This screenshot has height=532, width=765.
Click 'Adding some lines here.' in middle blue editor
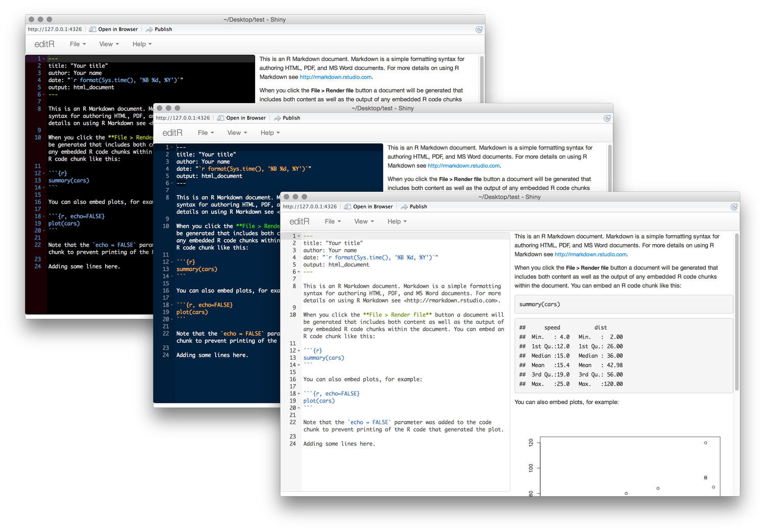click(212, 355)
